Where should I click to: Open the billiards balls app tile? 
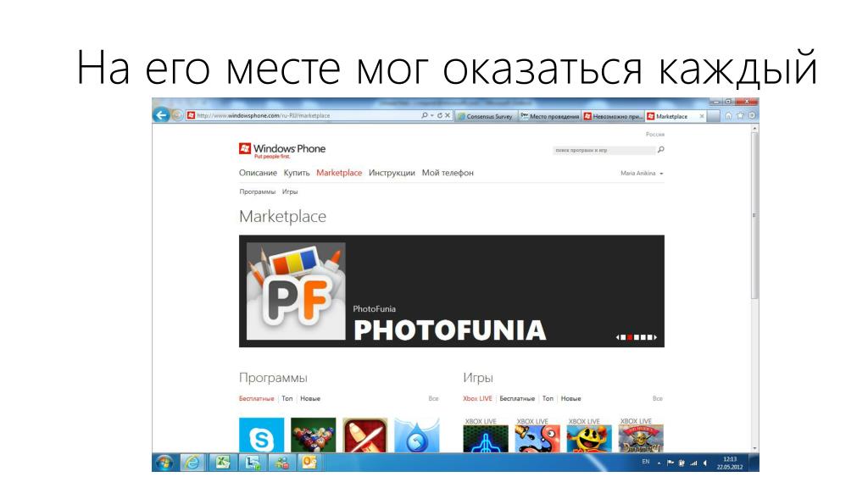point(314,435)
